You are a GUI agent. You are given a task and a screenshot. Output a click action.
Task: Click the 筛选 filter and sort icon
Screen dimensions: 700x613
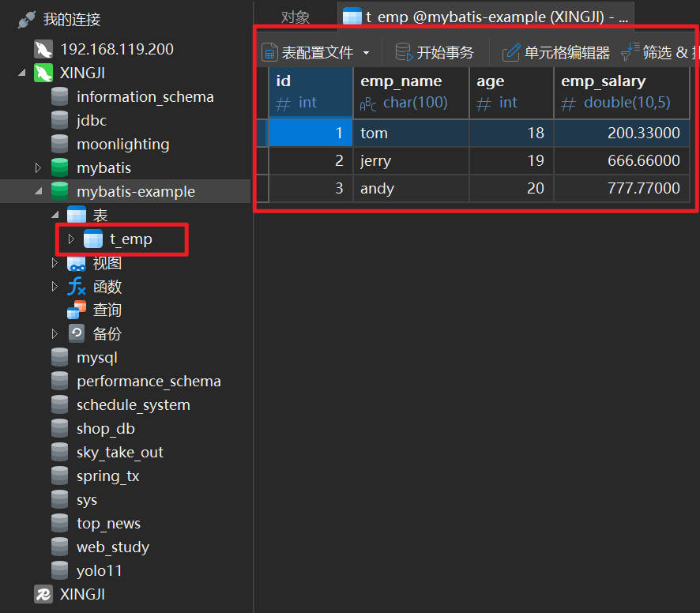tap(629, 53)
